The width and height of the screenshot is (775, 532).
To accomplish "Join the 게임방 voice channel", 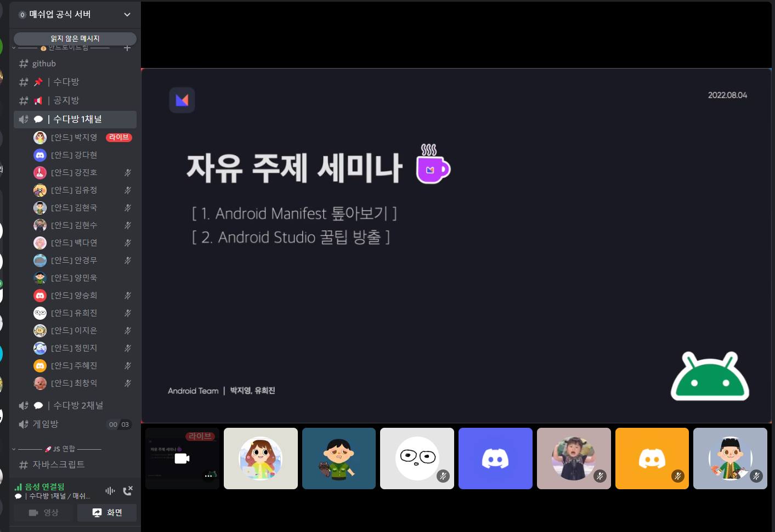I will [75, 424].
